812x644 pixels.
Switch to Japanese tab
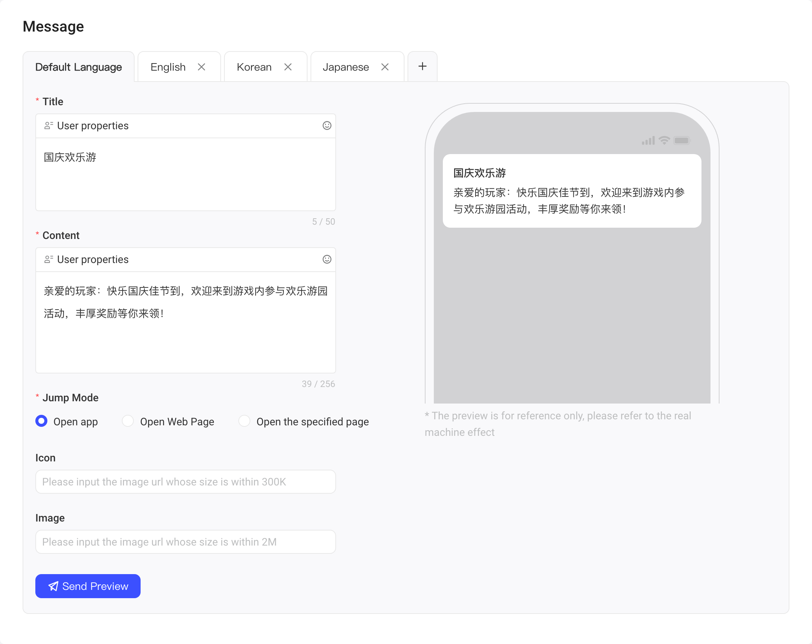tap(345, 67)
